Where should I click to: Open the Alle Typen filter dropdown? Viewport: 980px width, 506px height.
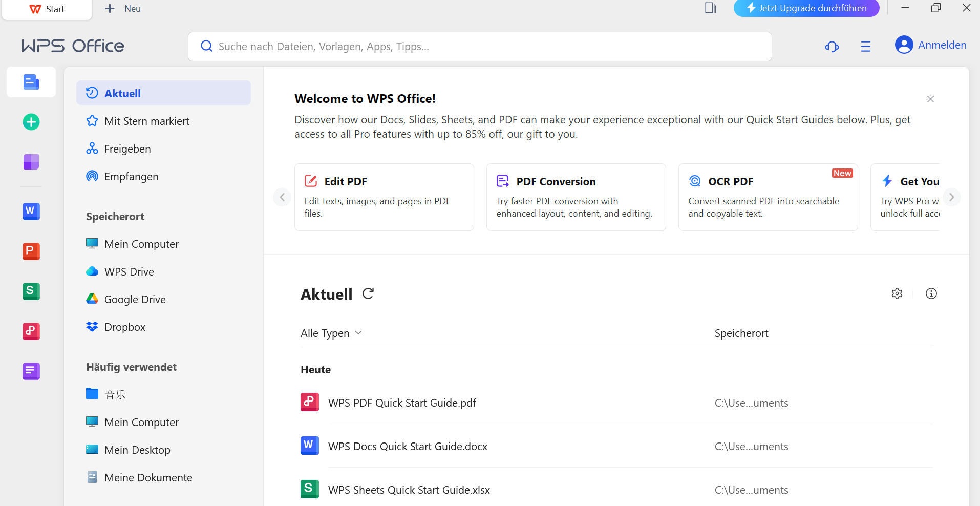(331, 333)
